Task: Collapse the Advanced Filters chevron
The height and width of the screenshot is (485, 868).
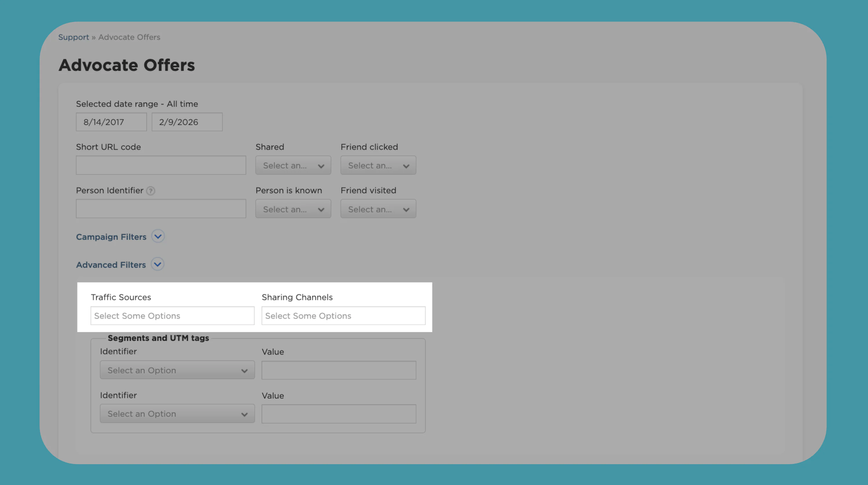Action: tap(158, 265)
